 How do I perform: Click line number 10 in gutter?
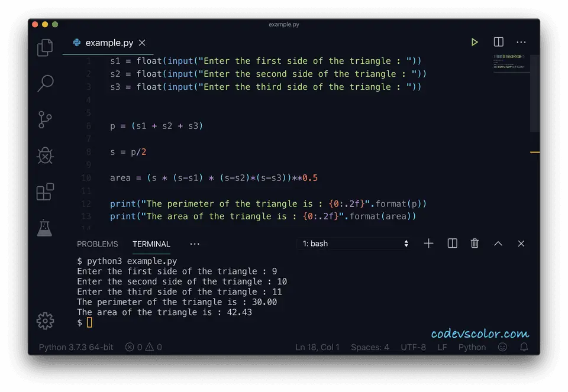[86, 178]
